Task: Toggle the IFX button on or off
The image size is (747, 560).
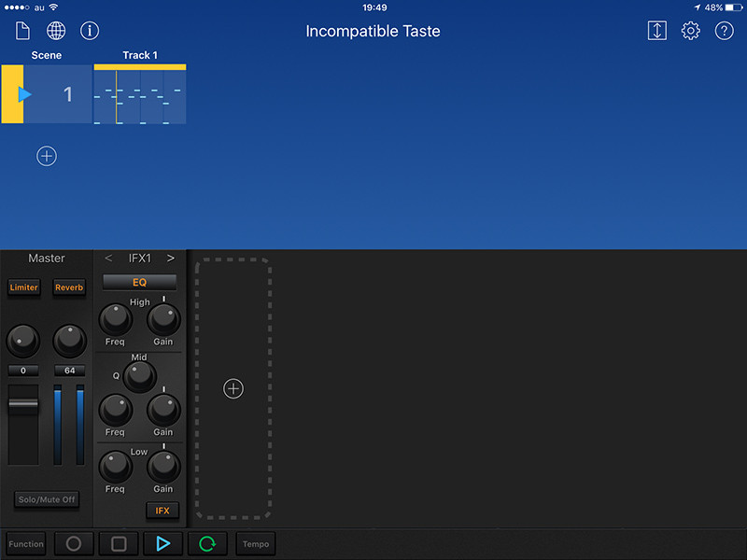Action: [x=162, y=511]
